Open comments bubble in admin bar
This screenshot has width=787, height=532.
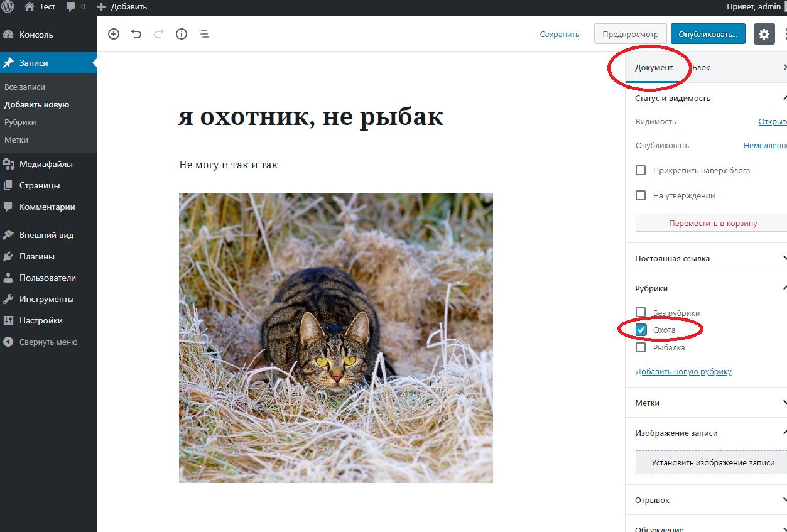point(75,7)
